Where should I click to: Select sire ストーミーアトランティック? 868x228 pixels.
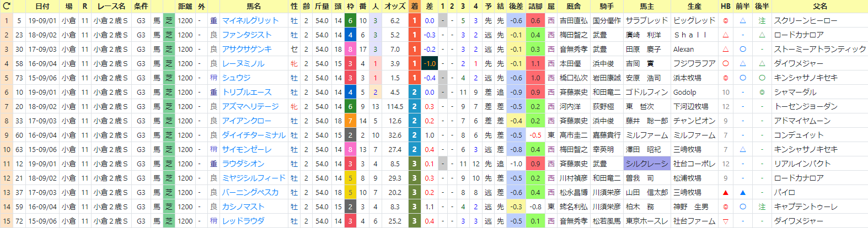[x=820, y=49]
